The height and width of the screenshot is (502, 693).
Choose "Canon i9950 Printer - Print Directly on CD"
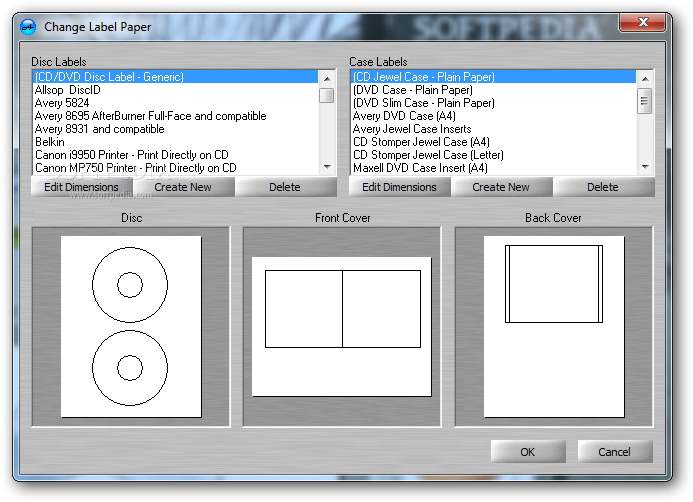(x=175, y=155)
